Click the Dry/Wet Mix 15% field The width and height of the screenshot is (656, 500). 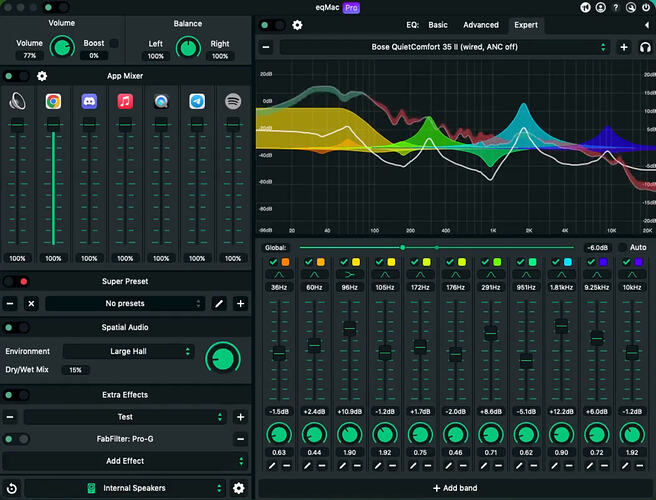click(x=75, y=370)
